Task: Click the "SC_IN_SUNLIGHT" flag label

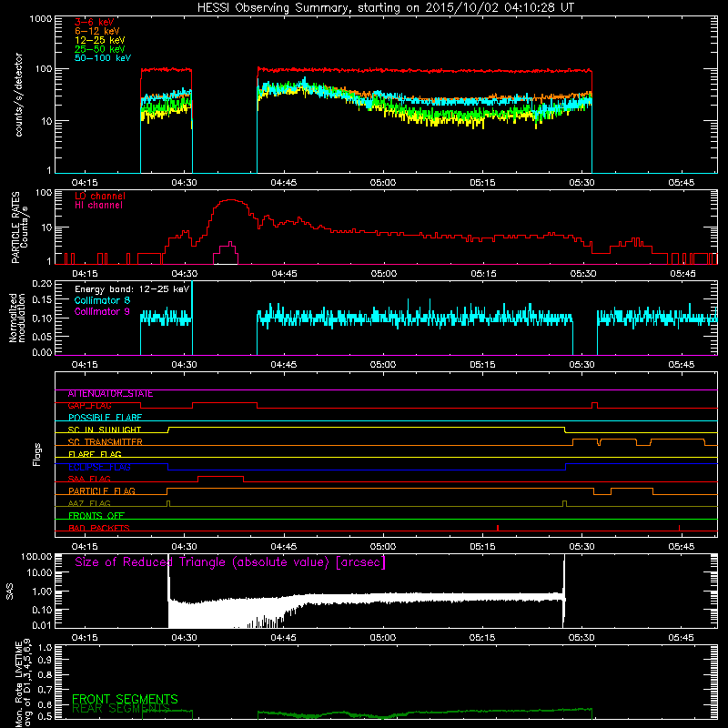Action: click(105, 430)
